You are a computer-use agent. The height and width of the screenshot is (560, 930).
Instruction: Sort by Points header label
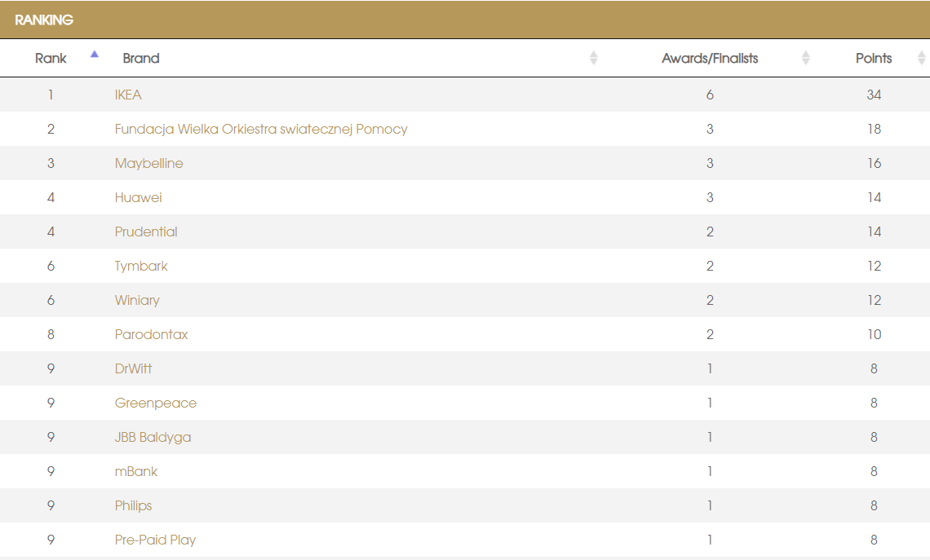click(x=874, y=58)
